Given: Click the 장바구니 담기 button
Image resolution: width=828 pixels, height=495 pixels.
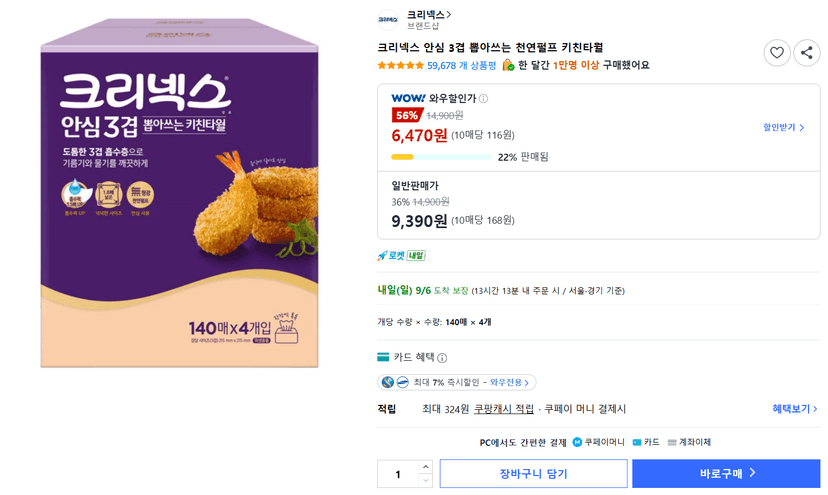Looking at the screenshot, I should coord(533,473).
